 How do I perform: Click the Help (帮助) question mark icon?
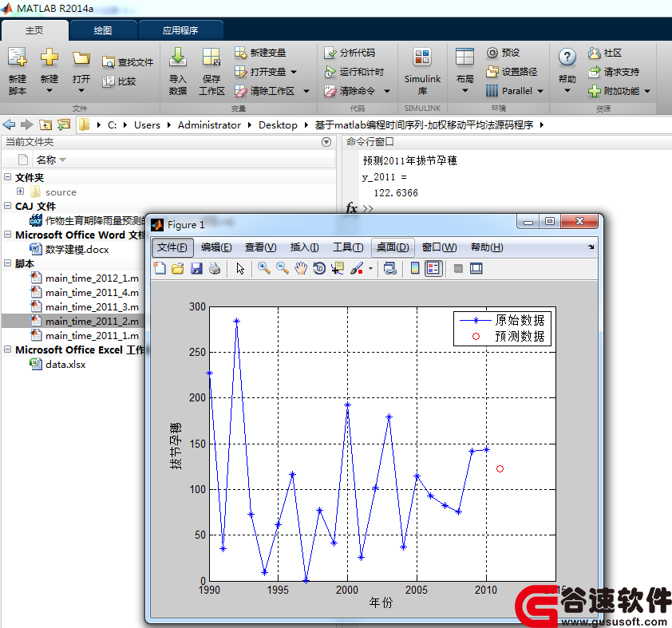pos(567,57)
